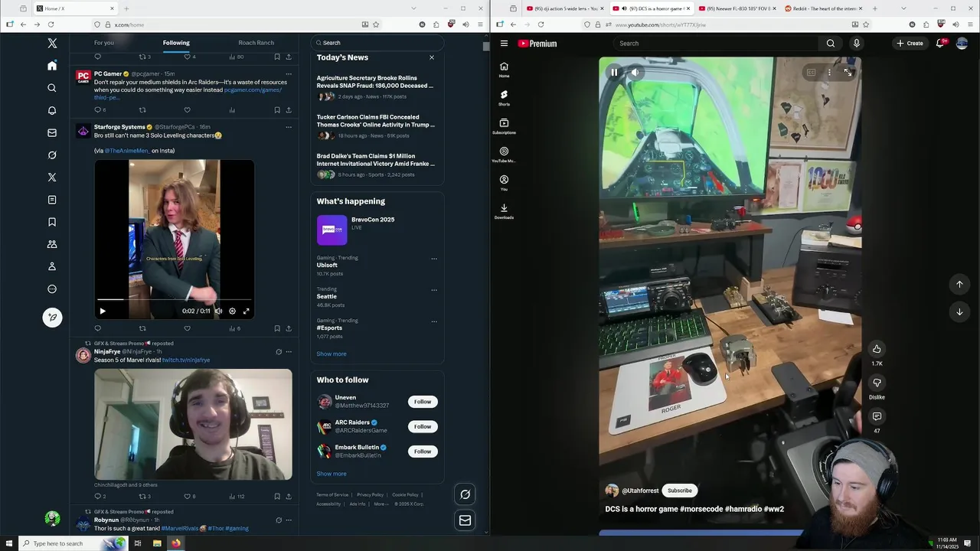The width and height of the screenshot is (980, 551).
Task: Play the Solo Leveling video
Action: (103, 311)
